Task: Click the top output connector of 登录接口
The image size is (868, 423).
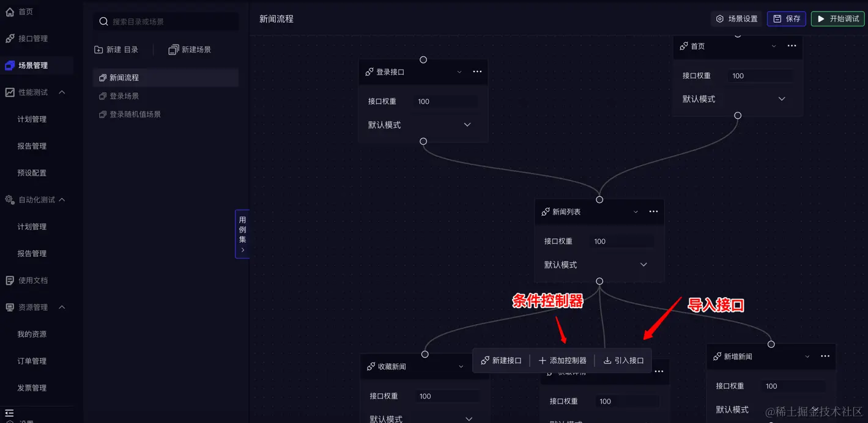Action: click(423, 60)
